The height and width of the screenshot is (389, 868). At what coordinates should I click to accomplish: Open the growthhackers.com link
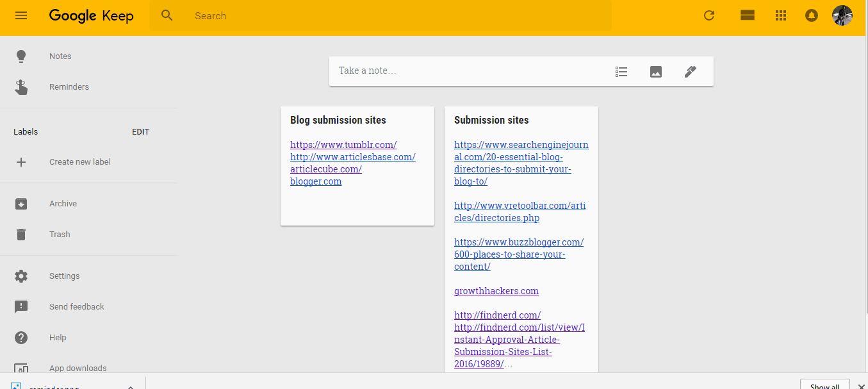[496, 291]
